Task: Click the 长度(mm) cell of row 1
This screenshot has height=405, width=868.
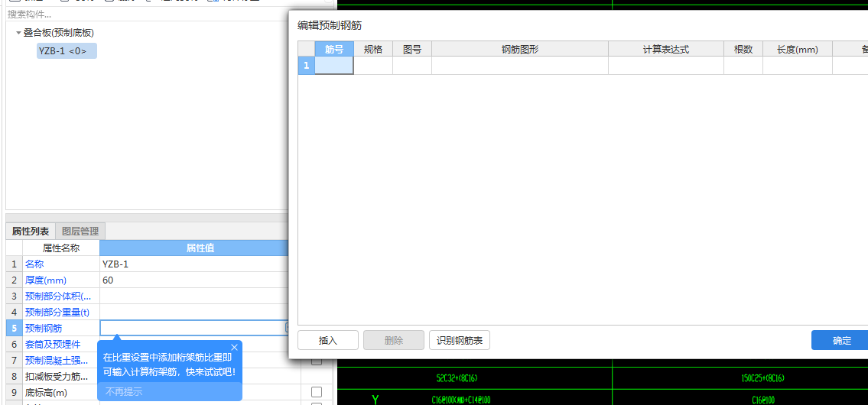Action: pyautogui.click(x=798, y=65)
